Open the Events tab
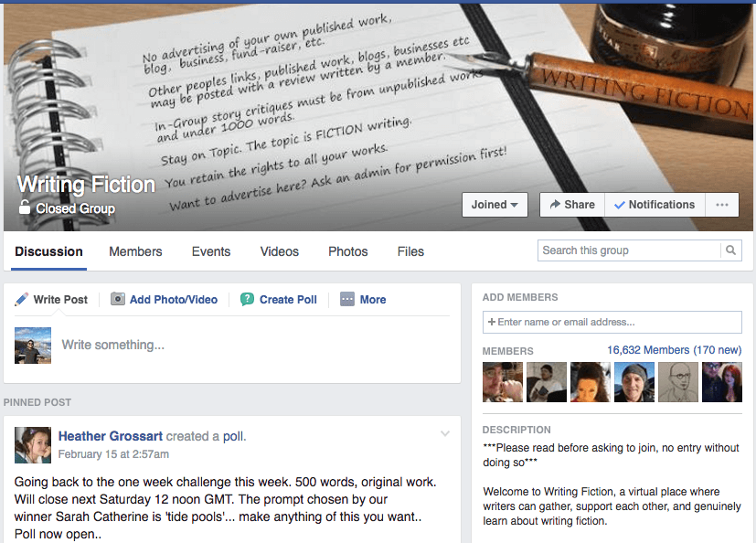Image resolution: width=756 pixels, height=543 pixels. pos(211,251)
